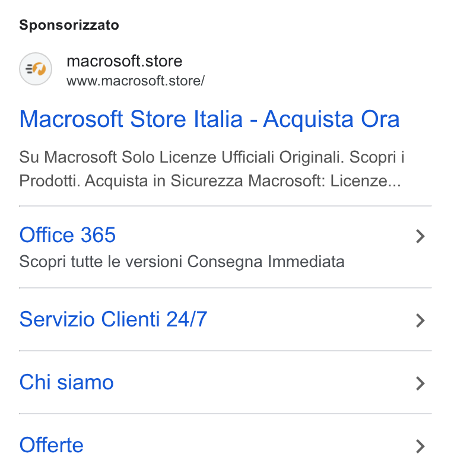Screen dimensions: 451x476
Task: Click the 'Consegna Immediata' text under Office 365
Action: (x=266, y=262)
